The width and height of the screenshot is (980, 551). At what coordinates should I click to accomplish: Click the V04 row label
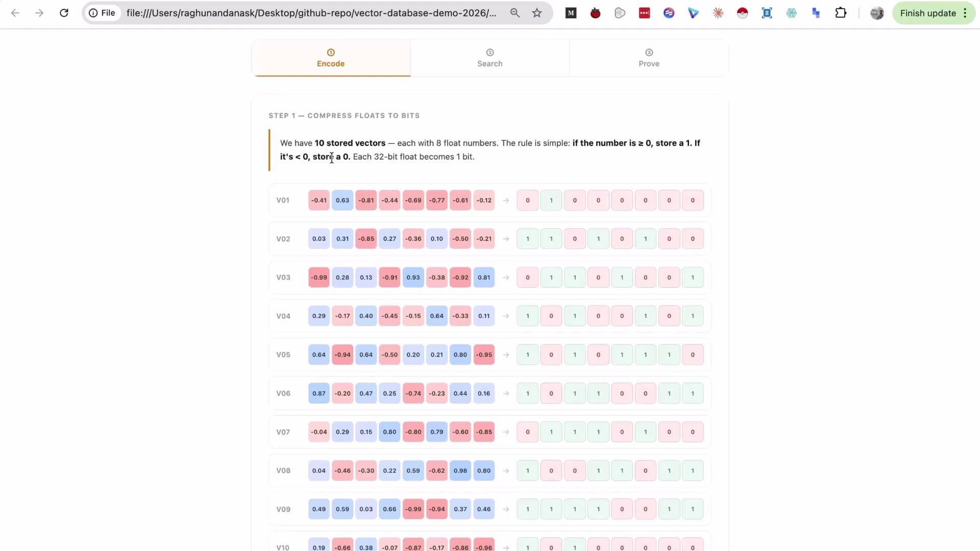283,316
